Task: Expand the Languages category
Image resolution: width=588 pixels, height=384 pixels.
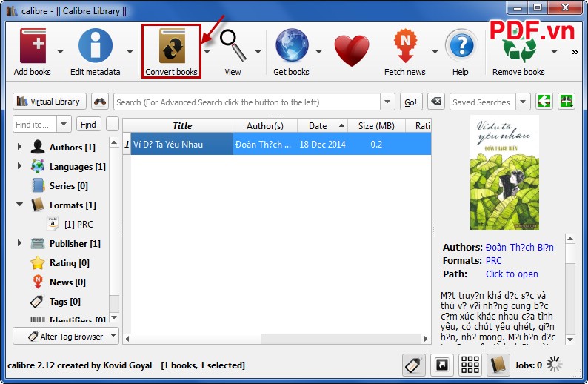Action: coord(19,165)
